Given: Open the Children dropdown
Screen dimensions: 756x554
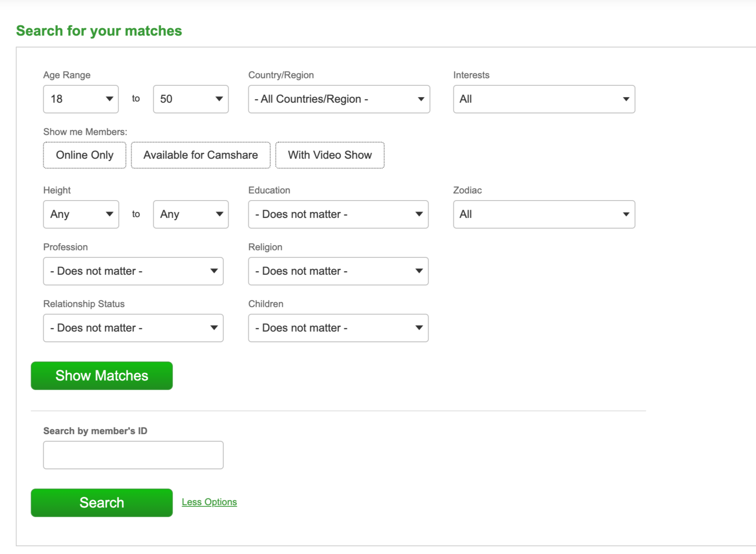Looking at the screenshot, I should pyautogui.click(x=338, y=328).
